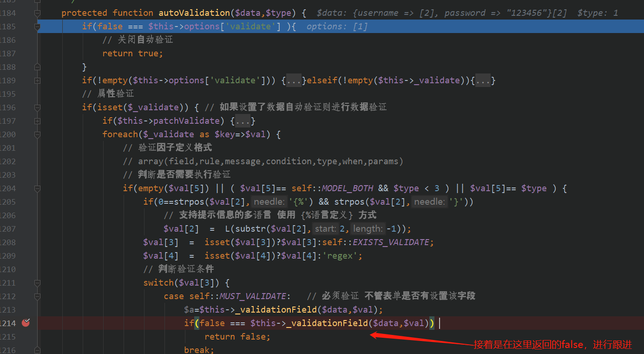The width and height of the screenshot is (644, 354).
Task: Expand the {...} placeholder after patchValidate
Action: (x=243, y=121)
